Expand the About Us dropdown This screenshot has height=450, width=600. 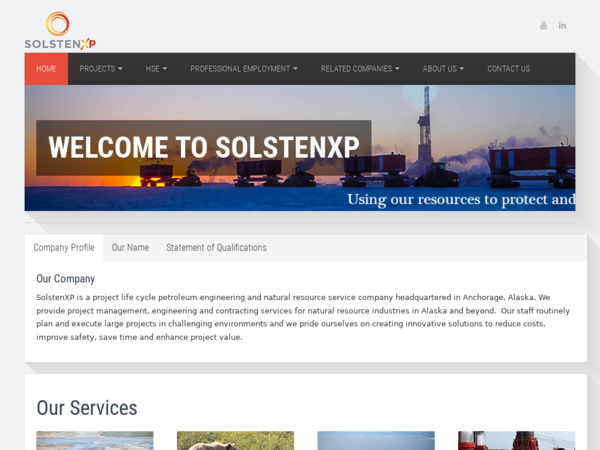(x=443, y=69)
